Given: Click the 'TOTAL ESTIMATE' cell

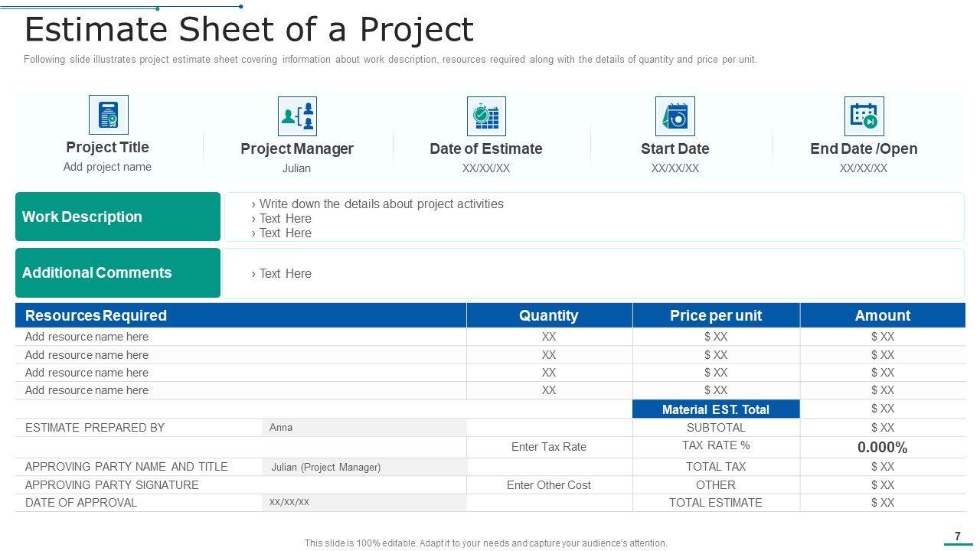Looking at the screenshot, I should coord(716,503).
